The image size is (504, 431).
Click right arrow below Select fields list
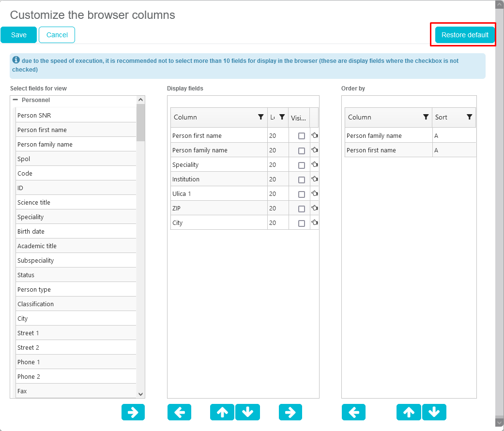133,412
